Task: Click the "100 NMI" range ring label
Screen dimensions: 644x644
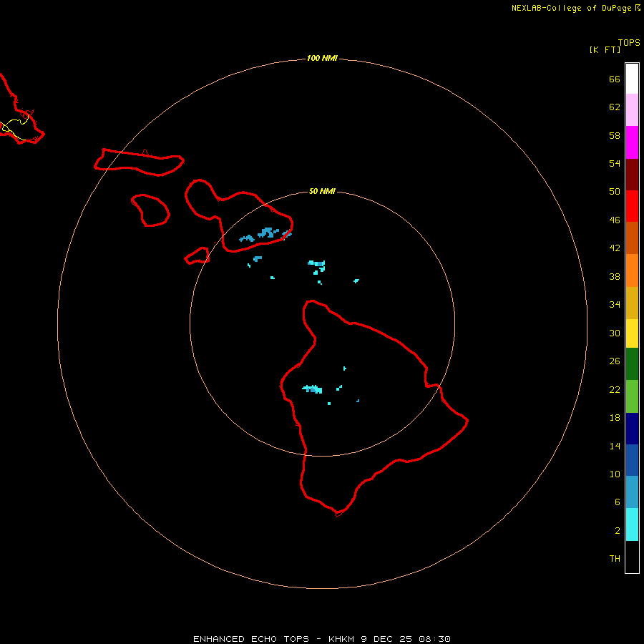Action: click(x=322, y=59)
